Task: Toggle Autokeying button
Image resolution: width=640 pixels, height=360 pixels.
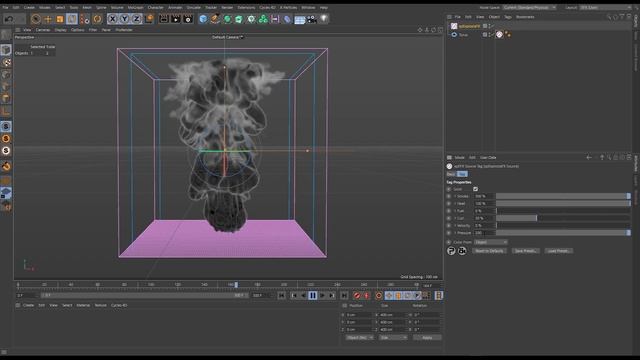Action: pos(367,296)
